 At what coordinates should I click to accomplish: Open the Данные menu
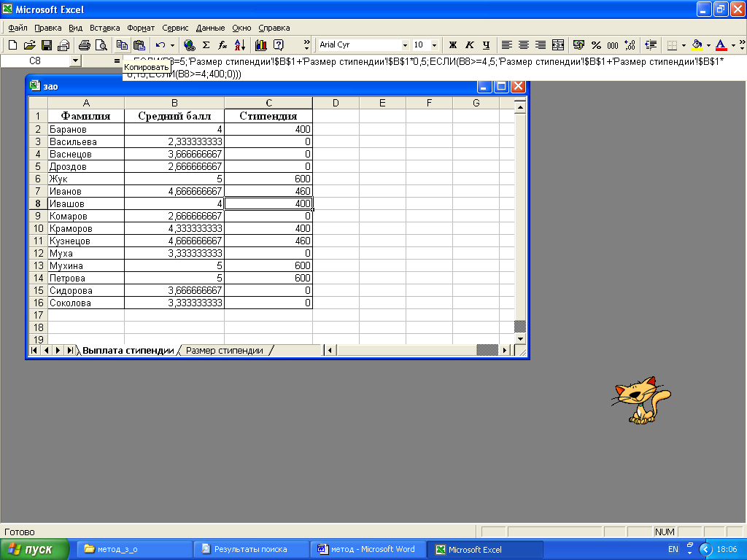[210, 28]
